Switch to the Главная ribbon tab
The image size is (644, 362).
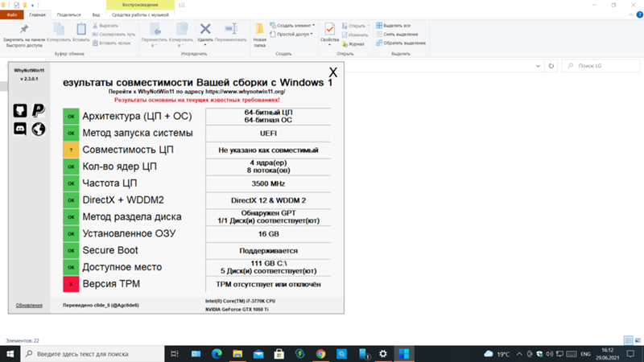pos(37,14)
